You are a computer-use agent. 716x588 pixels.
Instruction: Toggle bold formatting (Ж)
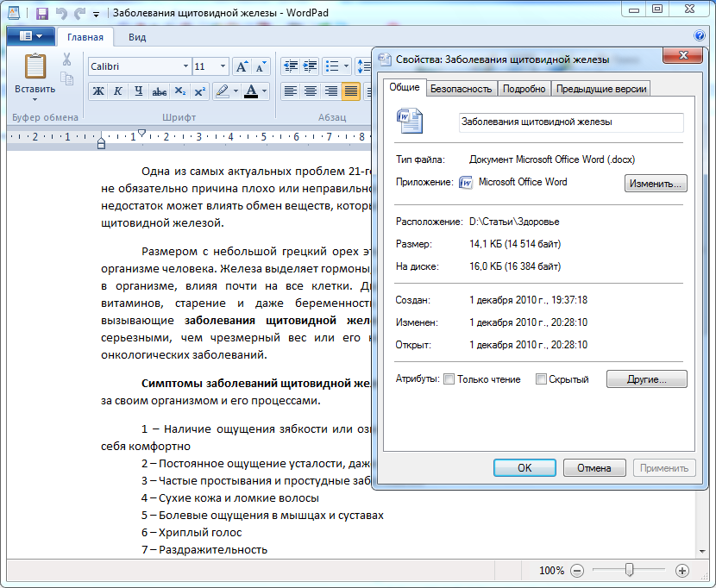(98, 91)
